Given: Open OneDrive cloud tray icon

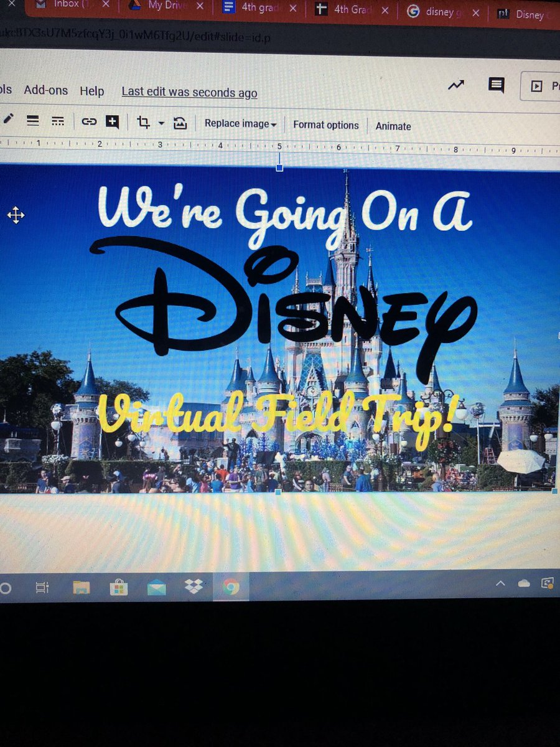Looking at the screenshot, I should (523, 583).
